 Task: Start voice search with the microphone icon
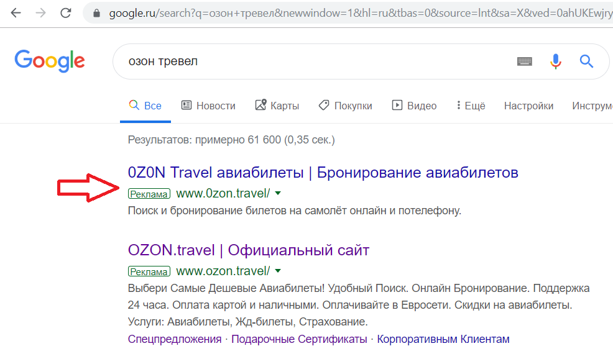pyautogui.click(x=556, y=61)
